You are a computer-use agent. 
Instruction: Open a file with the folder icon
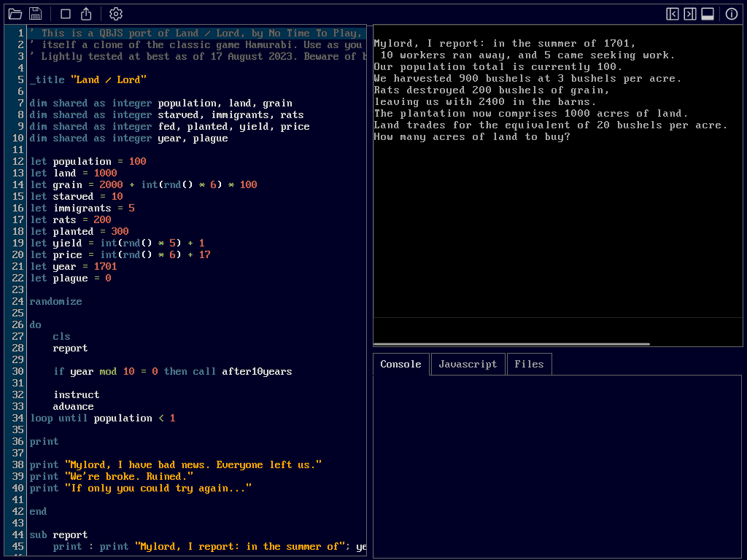[x=15, y=14]
